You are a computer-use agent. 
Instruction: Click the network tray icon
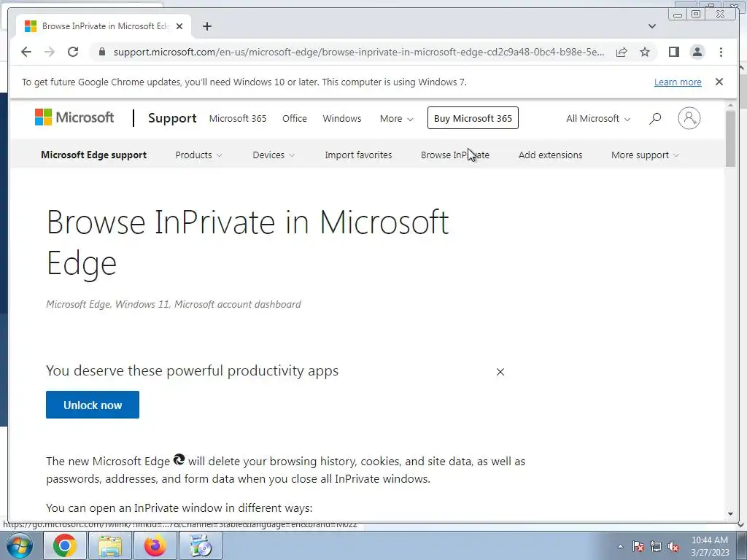coord(656,546)
